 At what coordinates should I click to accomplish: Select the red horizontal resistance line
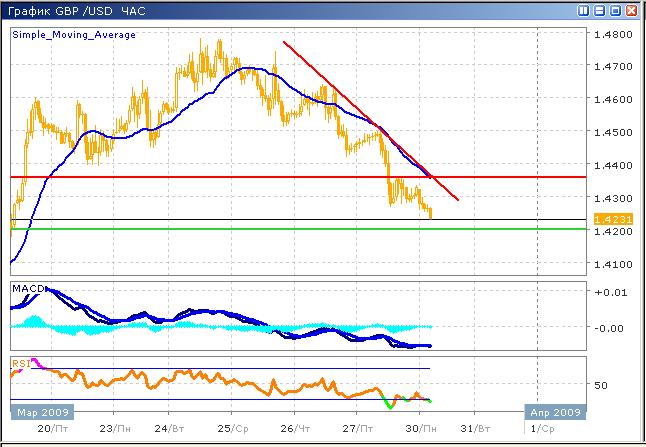point(200,177)
